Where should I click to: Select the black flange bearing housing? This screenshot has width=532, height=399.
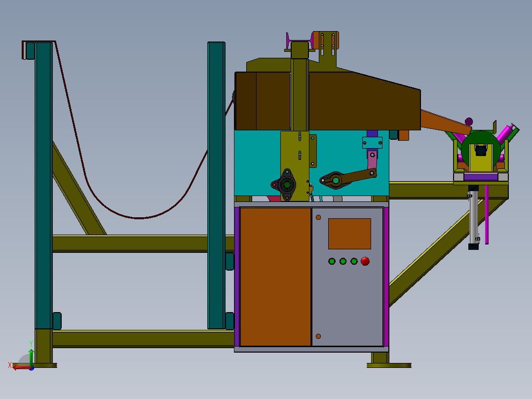pyautogui.click(x=287, y=185)
